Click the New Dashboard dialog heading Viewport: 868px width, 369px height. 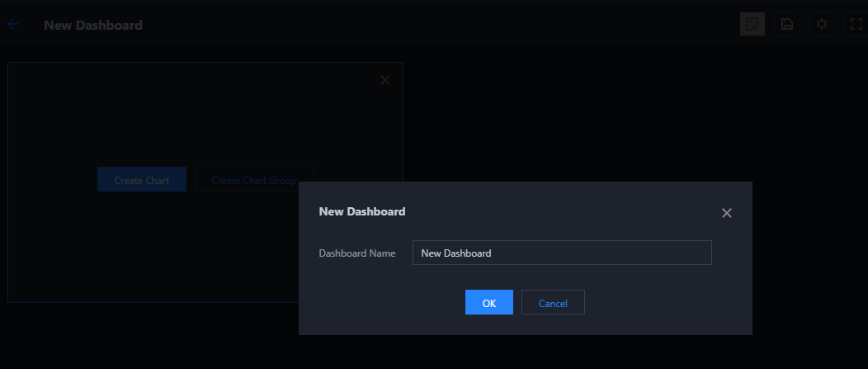(362, 211)
